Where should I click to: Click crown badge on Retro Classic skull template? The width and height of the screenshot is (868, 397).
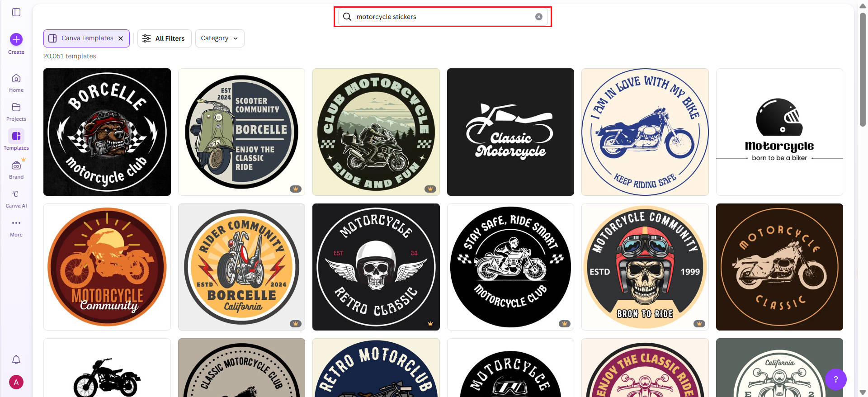tap(430, 324)
